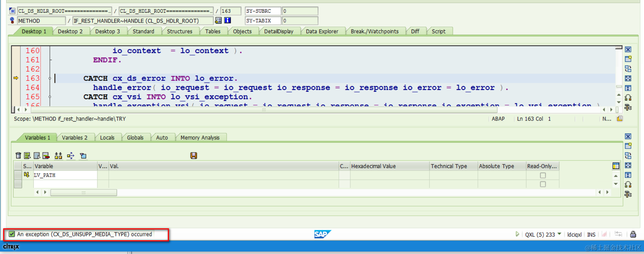Click the exception message status checkmark icon
Viewport: 644px width, 254px height.
12,234
